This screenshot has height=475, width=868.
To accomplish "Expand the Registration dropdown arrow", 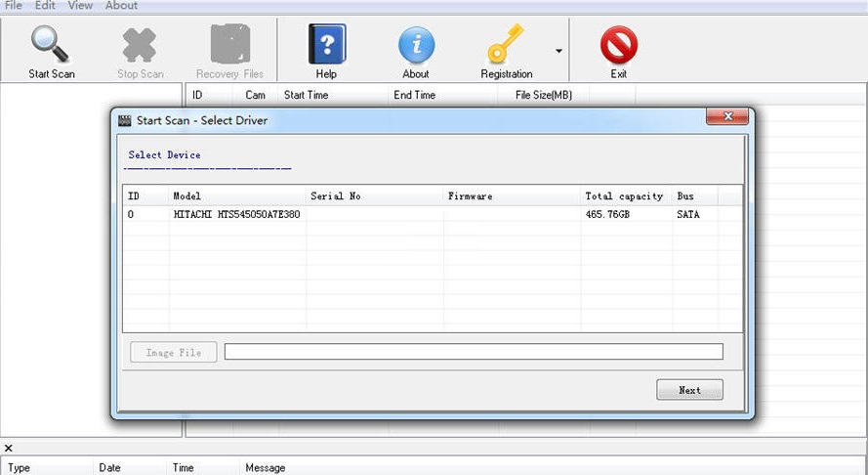I will 559,51.
